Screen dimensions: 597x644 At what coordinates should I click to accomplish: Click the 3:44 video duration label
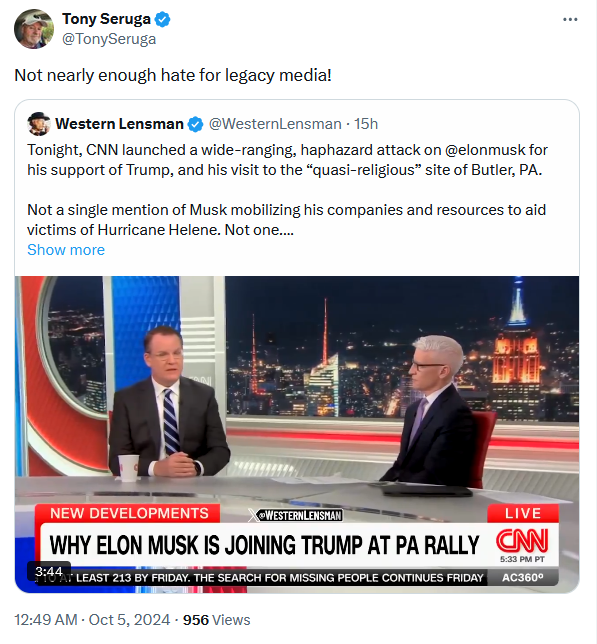tap(48, 571)
